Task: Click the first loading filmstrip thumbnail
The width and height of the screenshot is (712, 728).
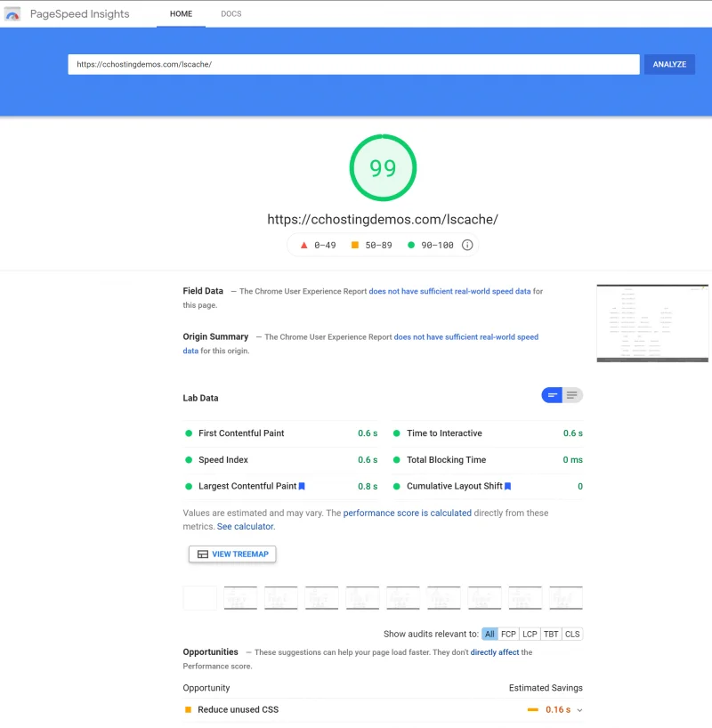Action: pos(199,597)
